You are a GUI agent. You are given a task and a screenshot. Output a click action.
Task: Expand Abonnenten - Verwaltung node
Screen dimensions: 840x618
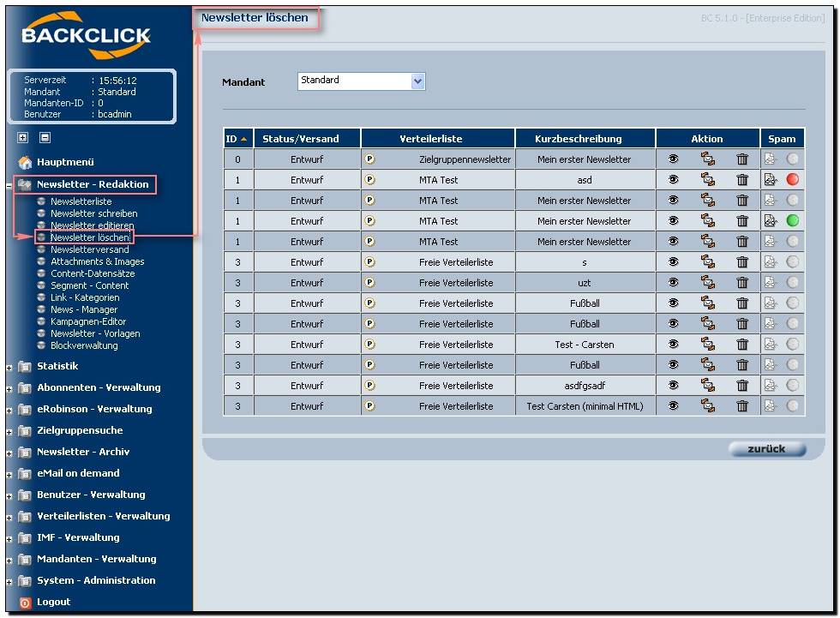(x=9, y=389)
